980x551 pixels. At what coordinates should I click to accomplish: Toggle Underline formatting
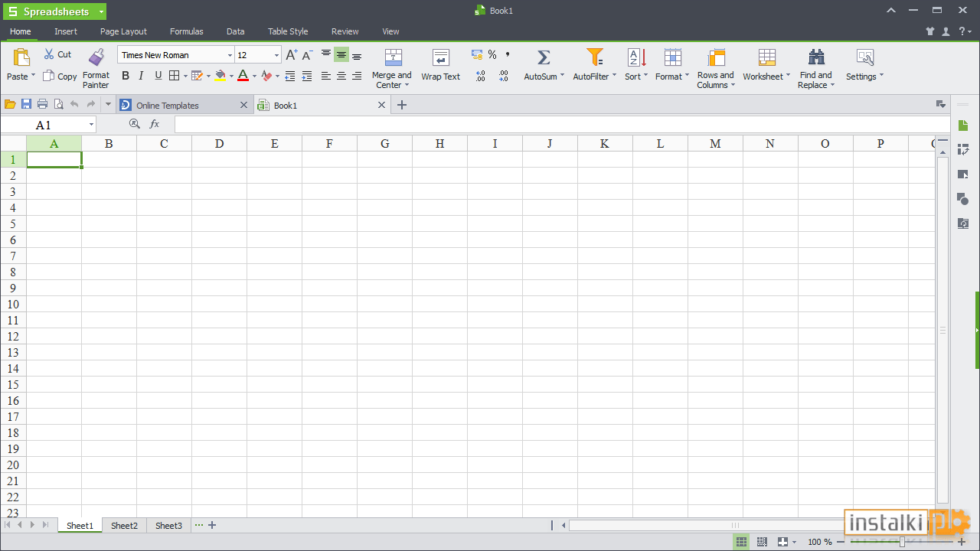(x=158, y=76)
